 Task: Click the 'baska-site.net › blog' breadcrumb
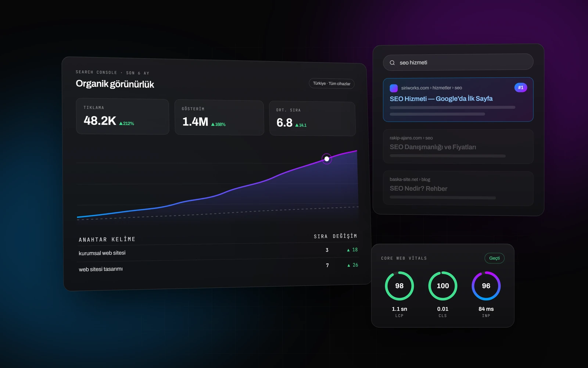410,180
